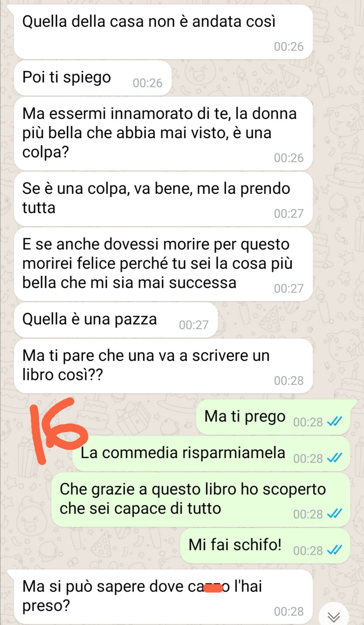
Task: Select message 'E se anche dovessi morire'
Action: tap(163, 264)
